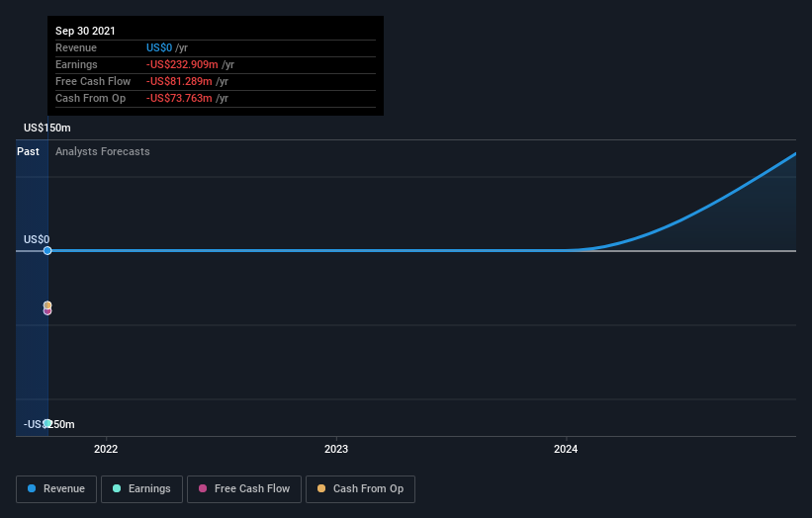Click the orange Cash From Op data point

point(47,305)
